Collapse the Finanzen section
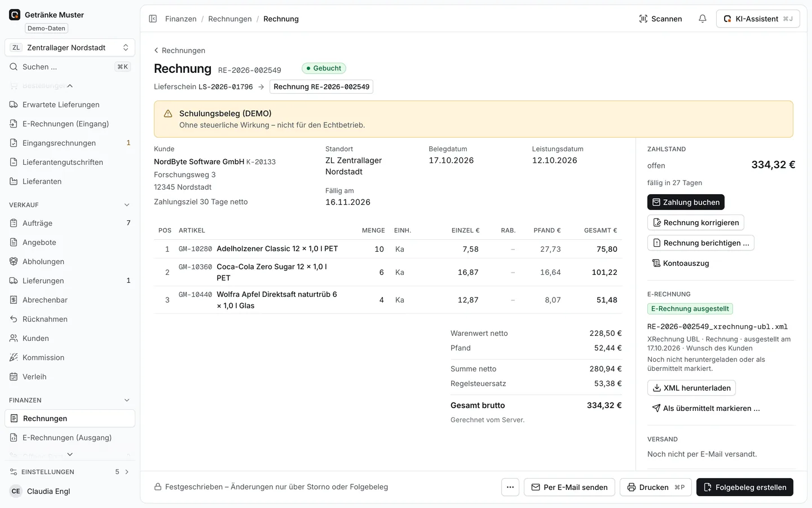812x508 pixels. pyautogui.click(x=127, y=400)
